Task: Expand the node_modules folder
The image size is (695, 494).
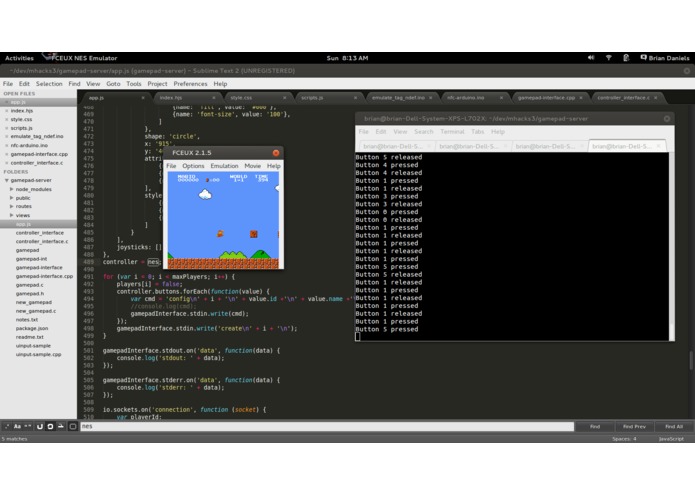Action: (12, 189)
